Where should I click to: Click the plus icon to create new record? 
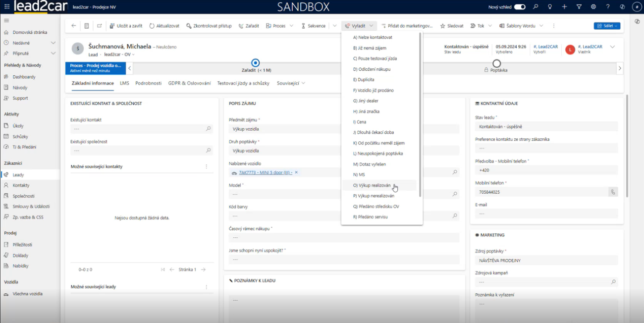pyautogui.click(x=564, y=7)
